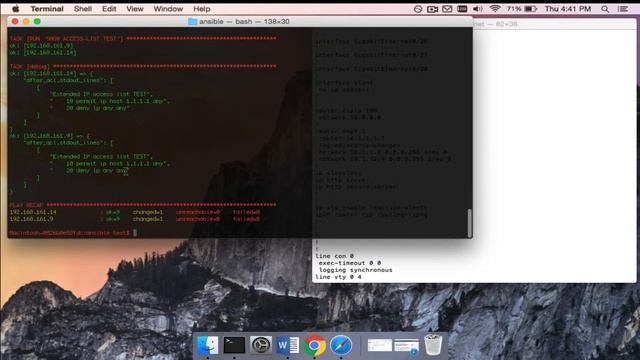Screen dimensions: 640x360
Task: Click the telnet window title bar behind Terminal
Action: (554, 24)
